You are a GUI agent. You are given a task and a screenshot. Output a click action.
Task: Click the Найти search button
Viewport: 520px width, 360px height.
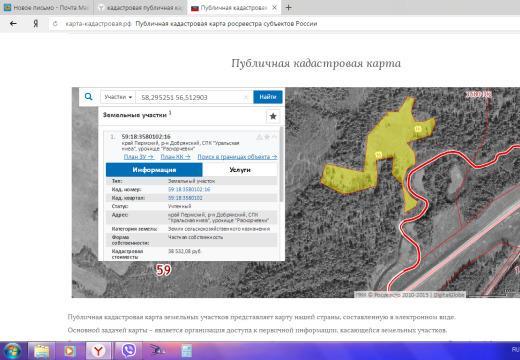(x=268, y=97)
